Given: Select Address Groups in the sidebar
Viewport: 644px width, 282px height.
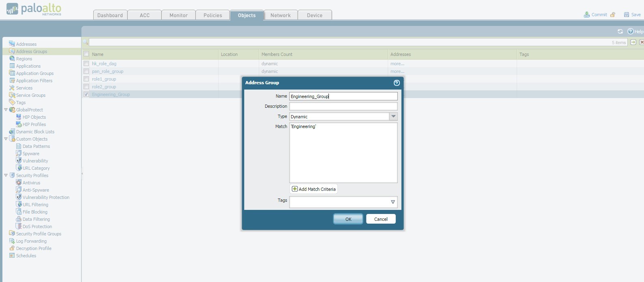Looking at the screenshot, I should (31, 51).
